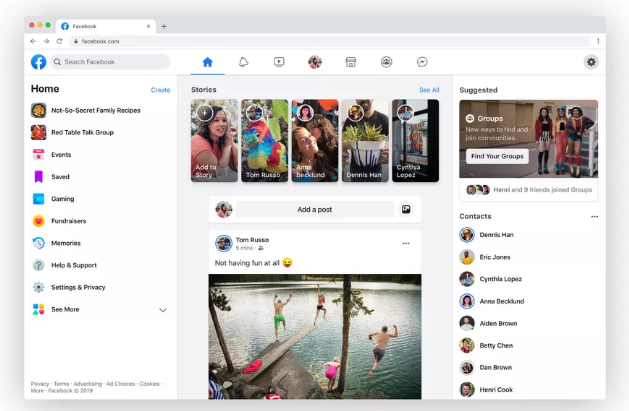629x411 pixels.
Task: Click the Facebook logo icon
Action: click(x=39, y=62)
